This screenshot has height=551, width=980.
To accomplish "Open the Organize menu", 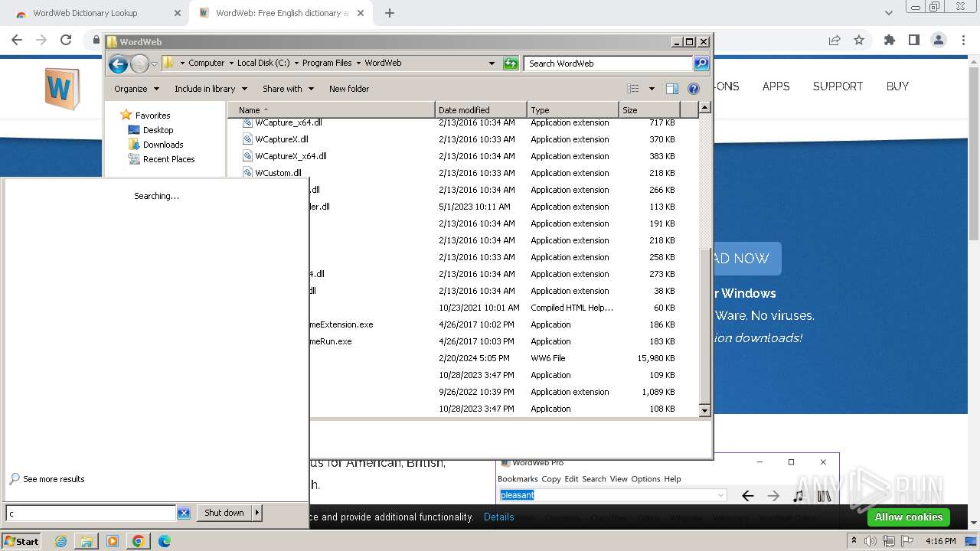I will point(136,89).
